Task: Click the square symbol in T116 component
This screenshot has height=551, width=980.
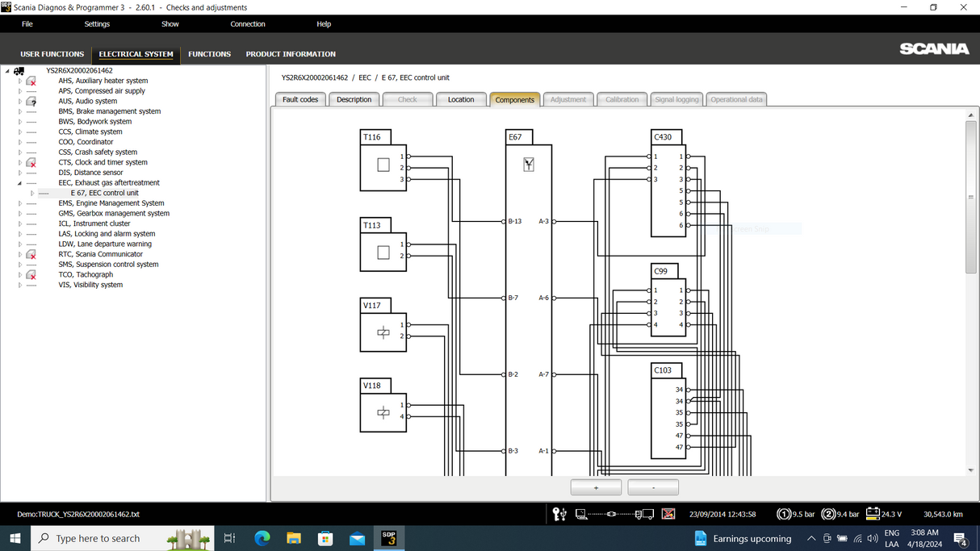Action: coord(383,165)
